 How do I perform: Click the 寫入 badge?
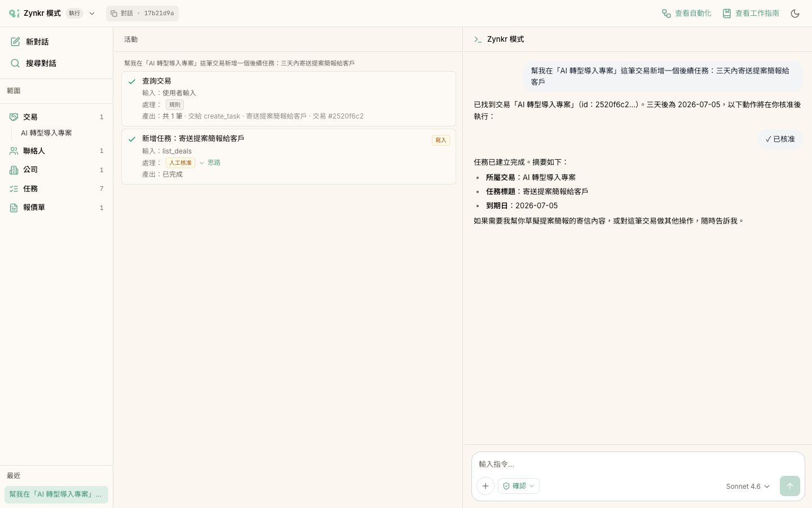[441, 140]
